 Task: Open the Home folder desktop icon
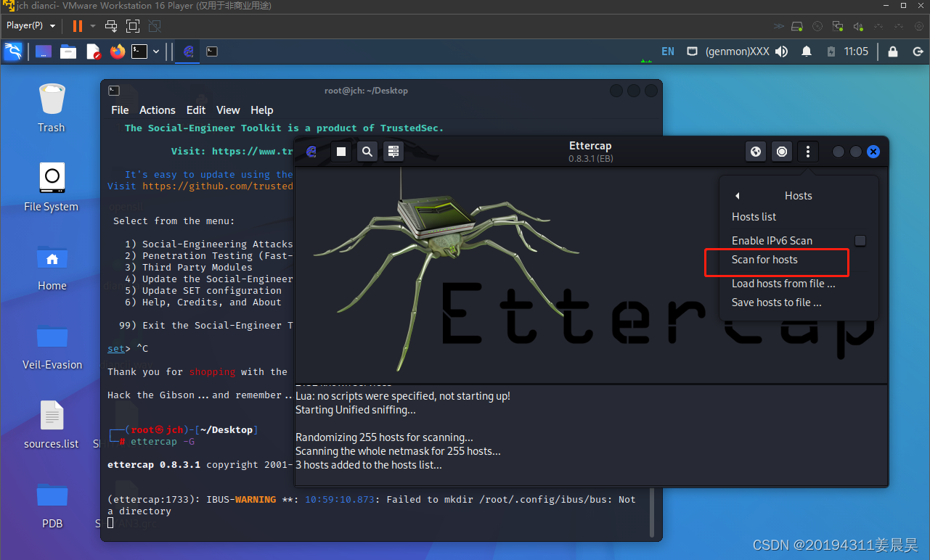click(52, 265)
